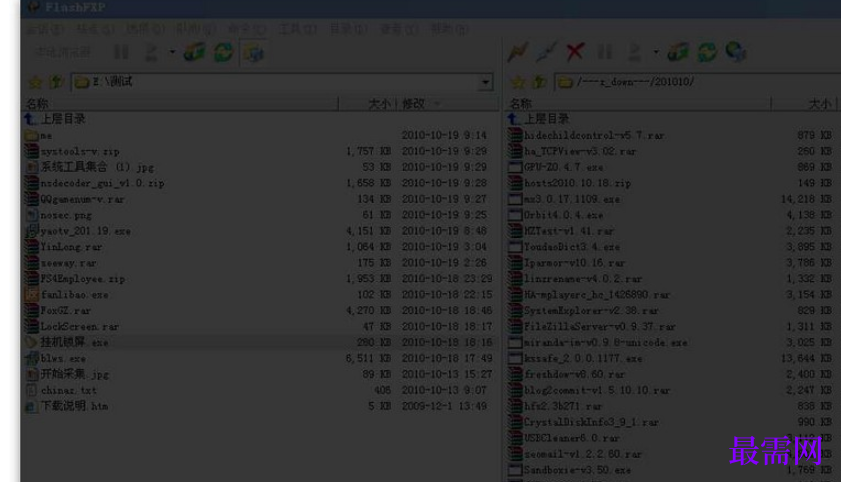This screenshot has width=841, height=482.
Task: Open the 工具 menu in menu bar
Action: (x=298, y=29)
